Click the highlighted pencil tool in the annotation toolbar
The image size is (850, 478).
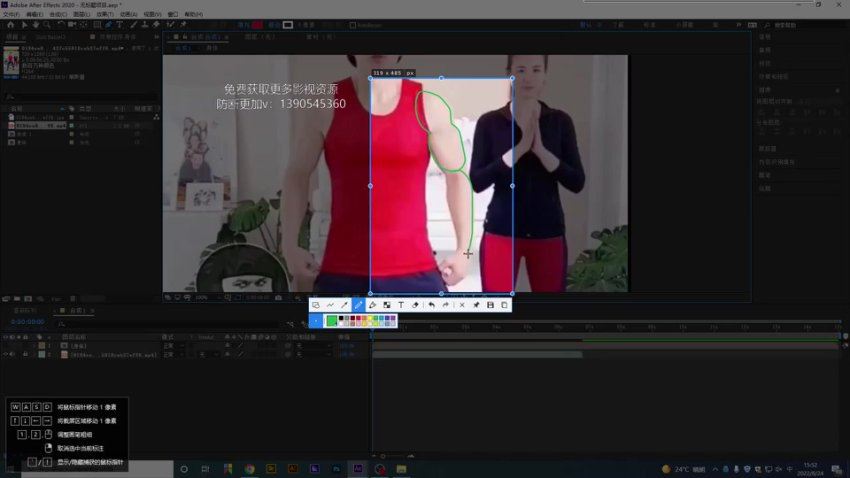(x=358, y=305)
